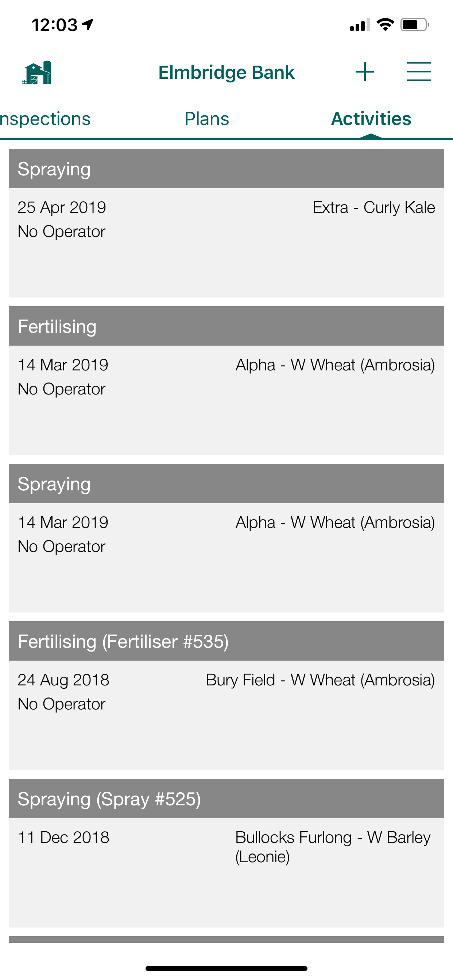Tap the Wi-Fi status icon

(385, 25)
